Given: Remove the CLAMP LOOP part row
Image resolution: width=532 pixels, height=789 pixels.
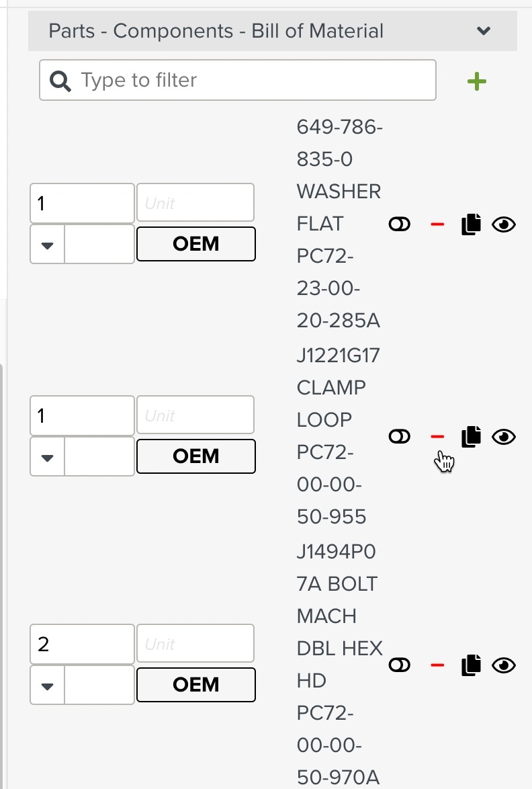Looking at the screenshot, I should point(438,436).
